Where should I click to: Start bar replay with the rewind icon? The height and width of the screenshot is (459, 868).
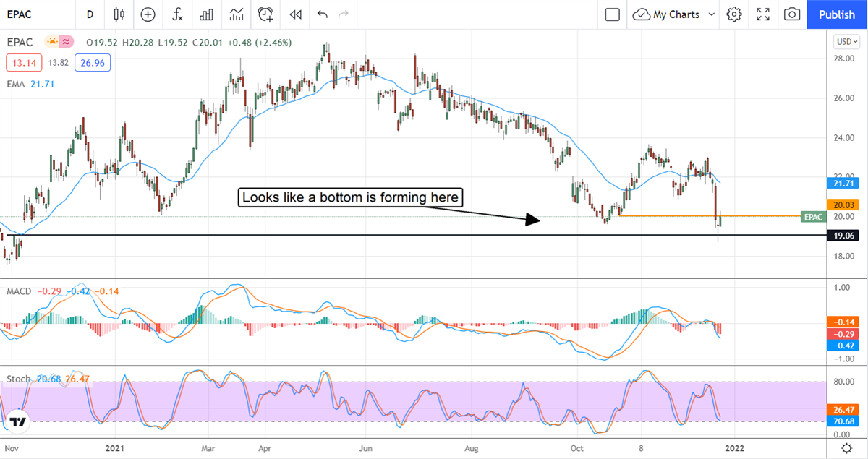294,14
